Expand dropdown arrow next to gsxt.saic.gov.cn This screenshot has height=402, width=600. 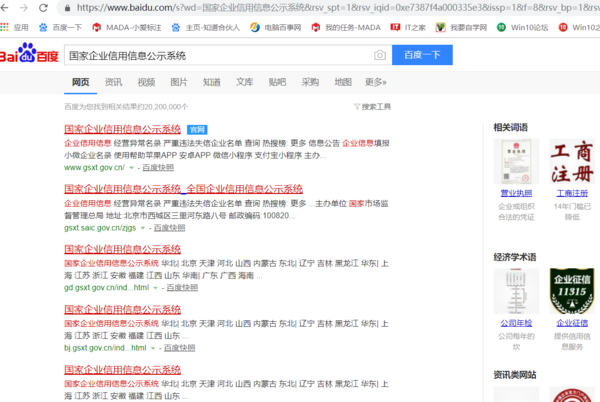143,228
